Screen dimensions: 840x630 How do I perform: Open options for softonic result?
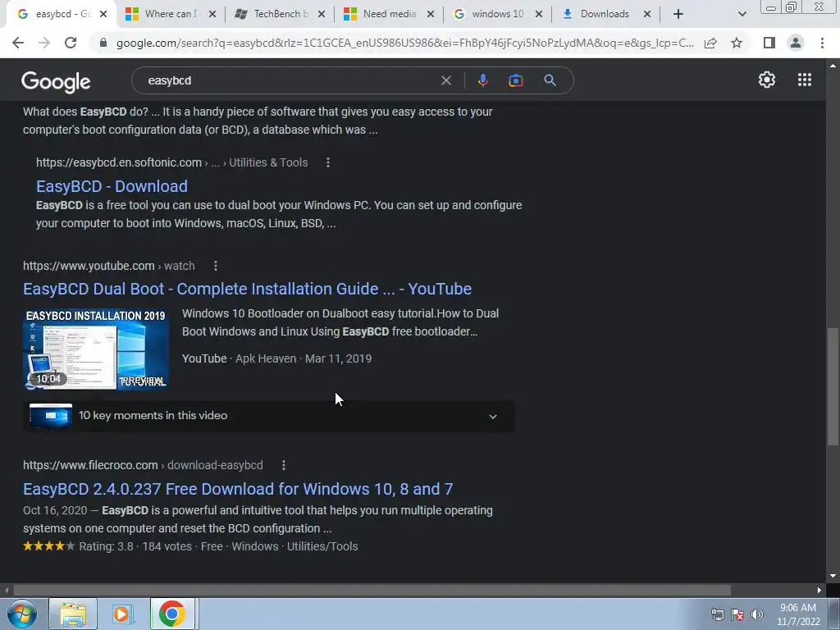coord(328,162)
